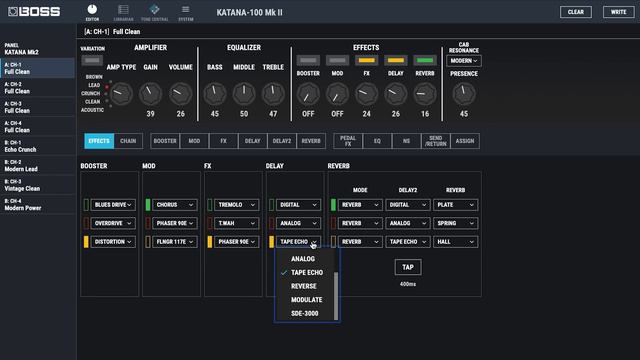Adjust the Presence knob

point(464,94)
